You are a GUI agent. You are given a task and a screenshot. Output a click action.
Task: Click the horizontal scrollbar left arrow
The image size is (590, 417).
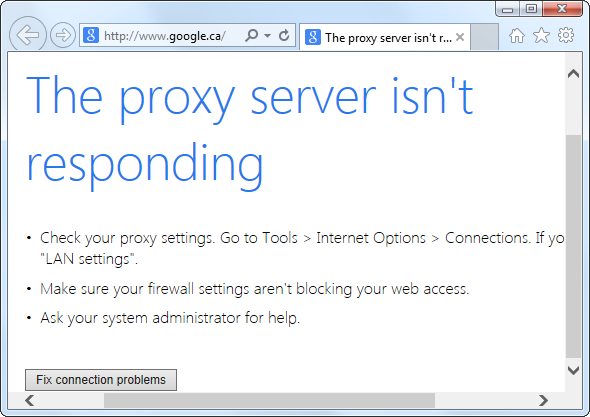pyautogui.click(x=30, y=400)
